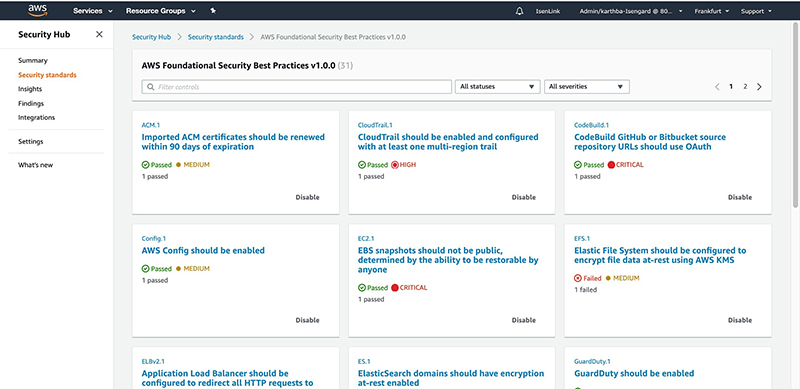Expand the All statuses filter dropdown
The width and height of the screenshot is (800, 389).
point(497,87)
